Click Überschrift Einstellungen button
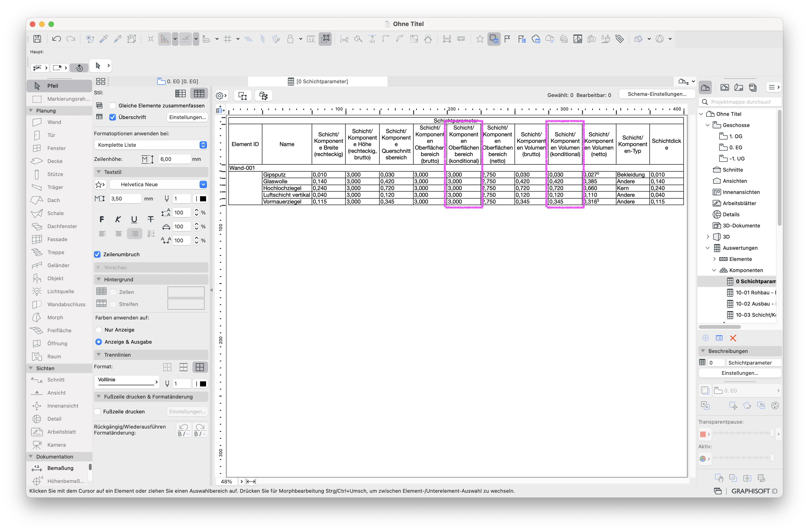 188,117
